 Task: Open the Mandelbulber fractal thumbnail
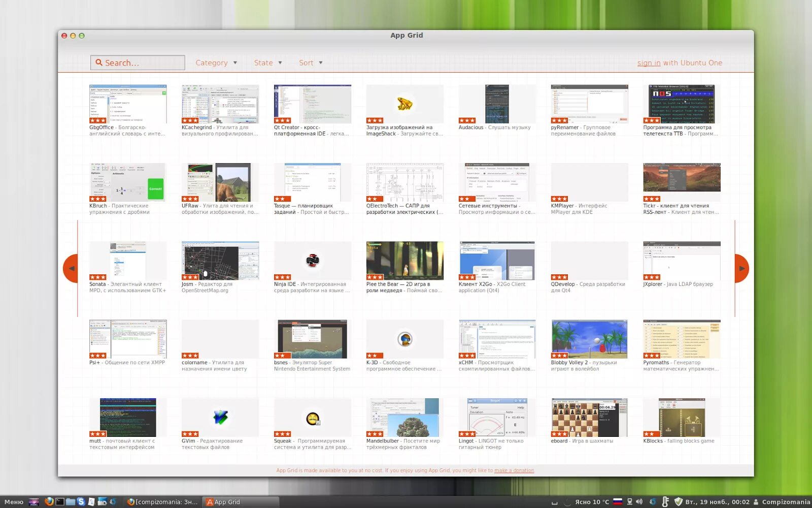click(x=405, y=418)
